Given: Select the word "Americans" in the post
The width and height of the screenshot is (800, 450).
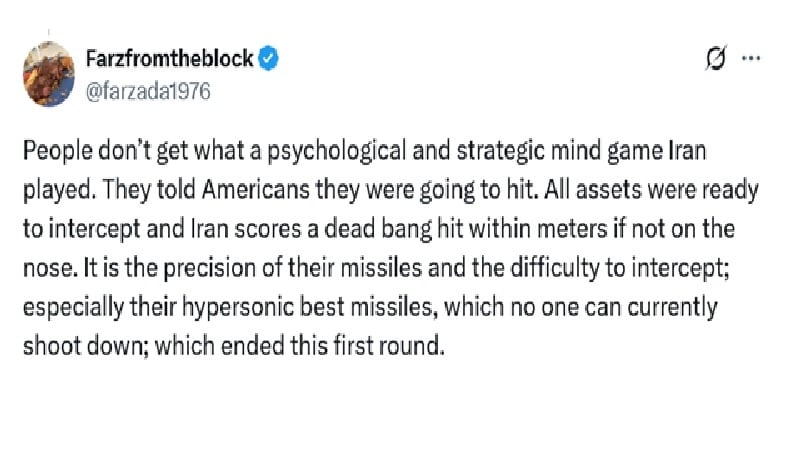Looking at the screenshot, I should coord(256,190).
